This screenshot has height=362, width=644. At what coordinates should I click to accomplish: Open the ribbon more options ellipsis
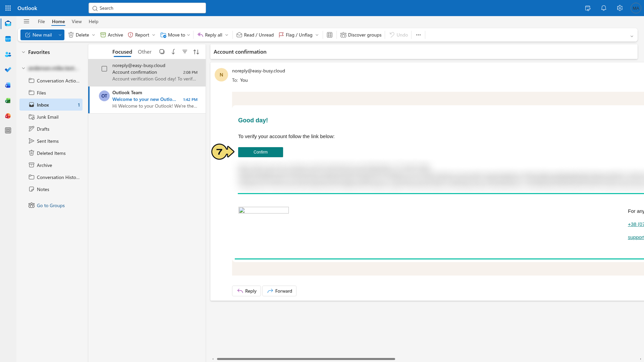(418, 35)
